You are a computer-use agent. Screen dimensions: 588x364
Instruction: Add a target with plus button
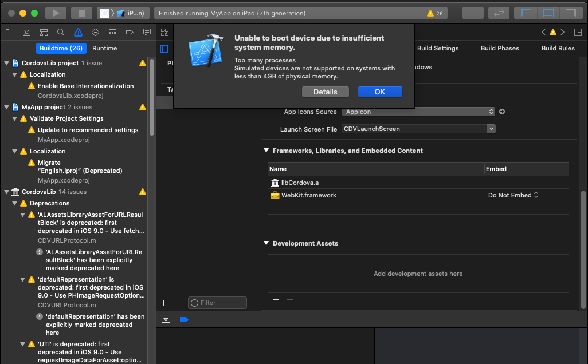163,303
